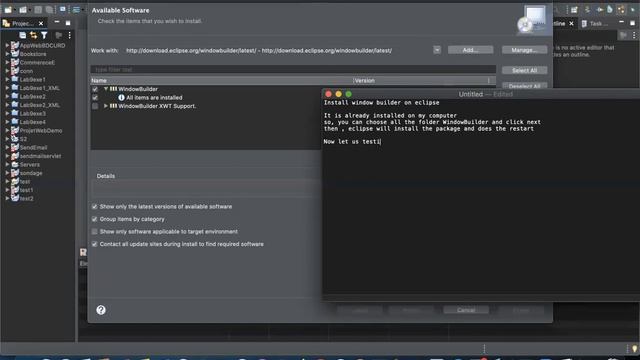Viewport: 640px width, 360px height.
Task: Click the Collapse All icon in Project Explorer
Action: coord(23,36)
